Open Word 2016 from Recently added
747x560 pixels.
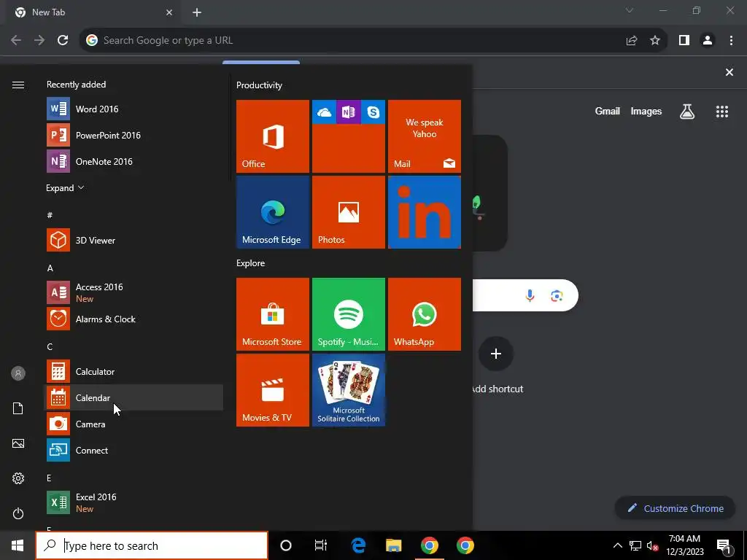coord(133,109)
